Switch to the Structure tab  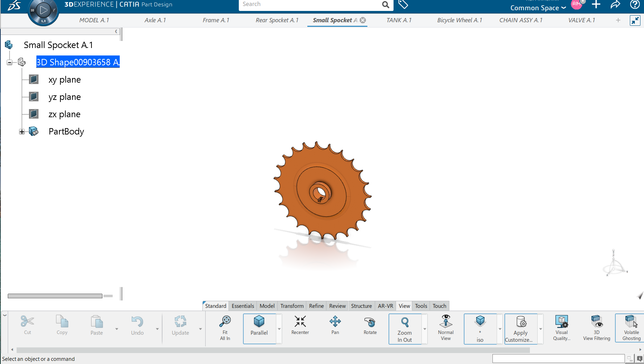pyautogui.click(x=361, y=306)
